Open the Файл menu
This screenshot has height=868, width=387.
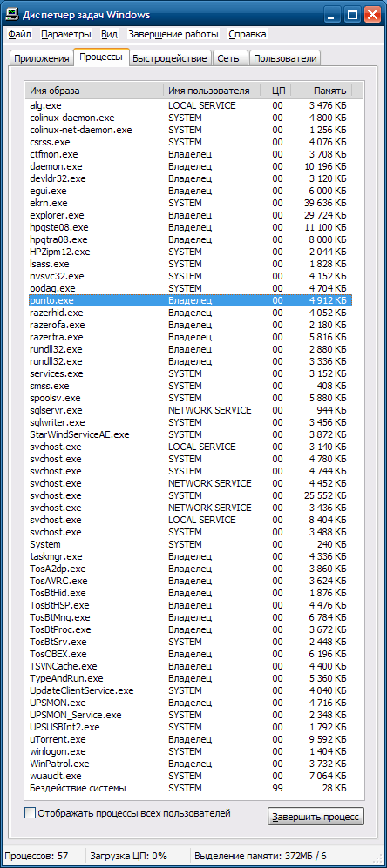click(x=19, y=34)
